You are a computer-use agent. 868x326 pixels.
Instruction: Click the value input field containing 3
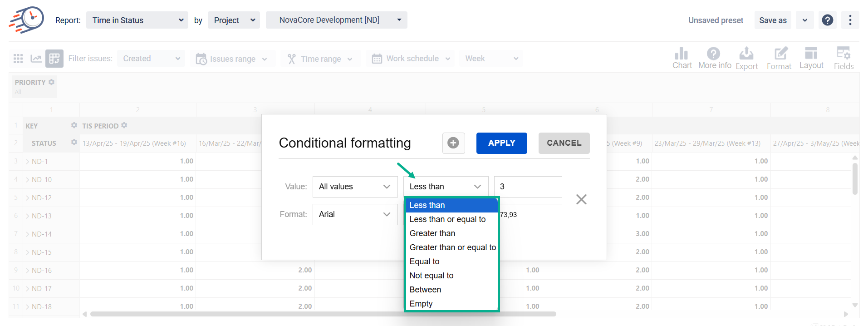(528, 187)
